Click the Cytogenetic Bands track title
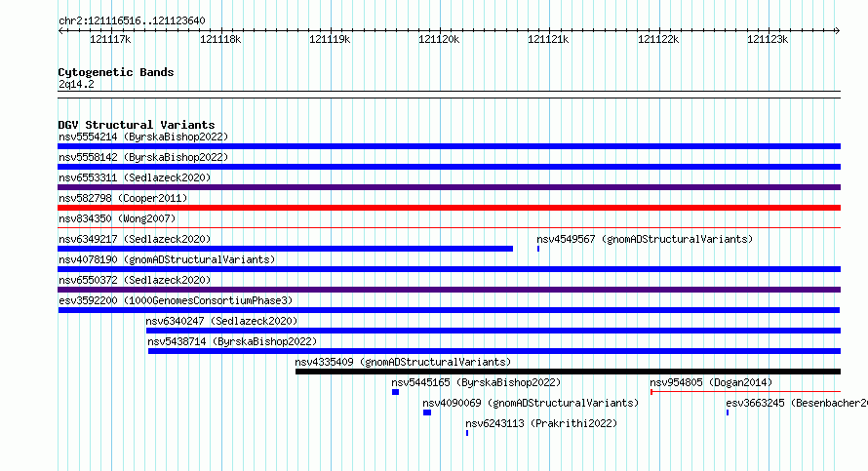Viewport: 868px width, 471px height. pos(116,72)
